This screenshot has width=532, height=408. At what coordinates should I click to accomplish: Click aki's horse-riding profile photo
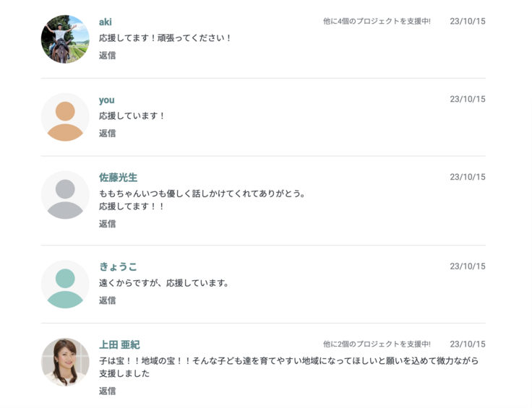tap(65, 39)
